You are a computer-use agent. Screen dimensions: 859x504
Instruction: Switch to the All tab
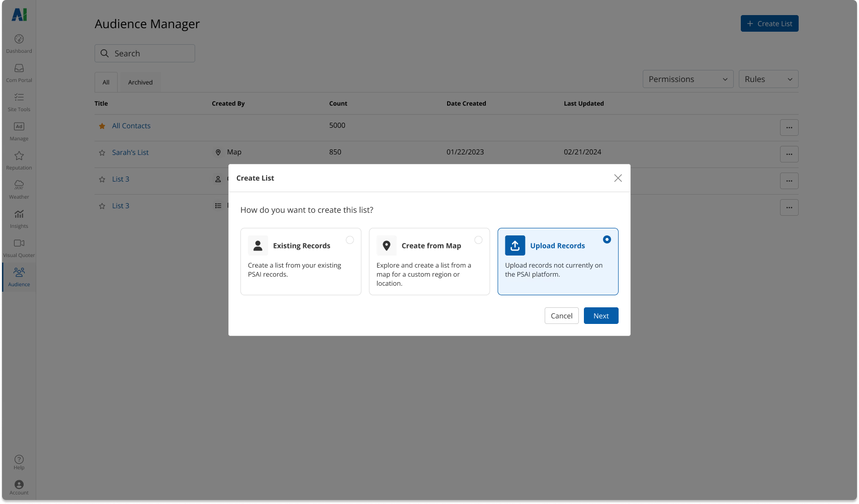[106, 82]
